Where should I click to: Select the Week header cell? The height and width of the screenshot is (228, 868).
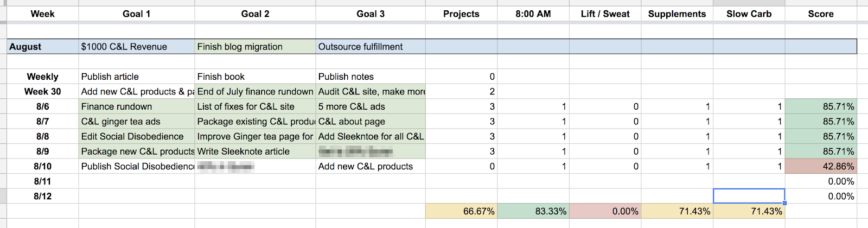coord(42,14)
